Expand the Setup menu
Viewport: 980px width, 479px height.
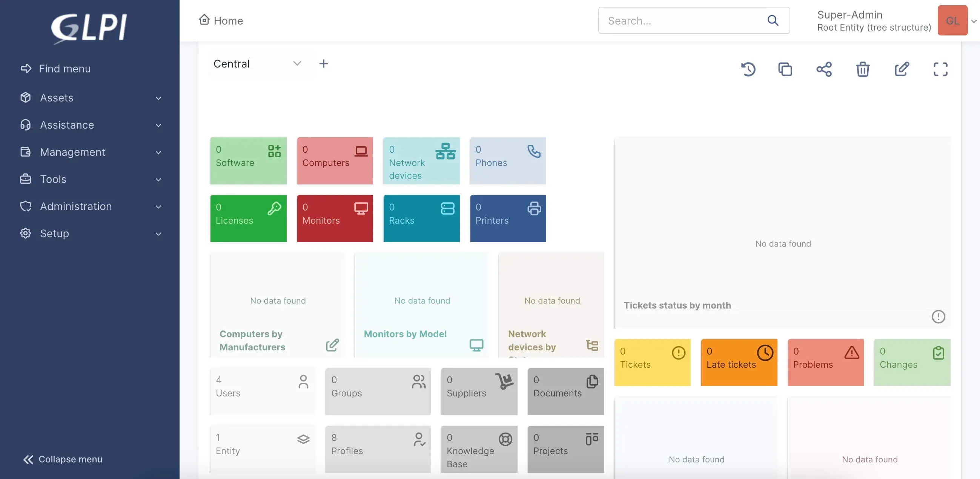[x=90, y=233]
